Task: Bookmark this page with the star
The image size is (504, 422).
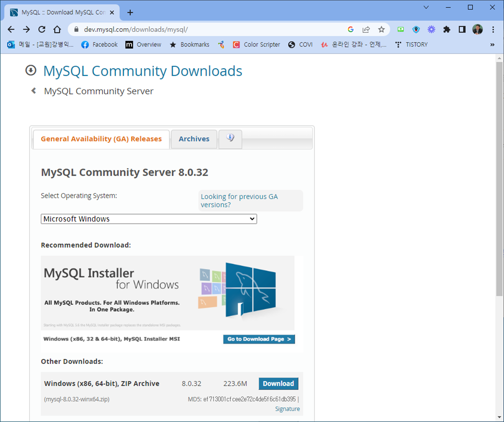Action: (381, 29)
